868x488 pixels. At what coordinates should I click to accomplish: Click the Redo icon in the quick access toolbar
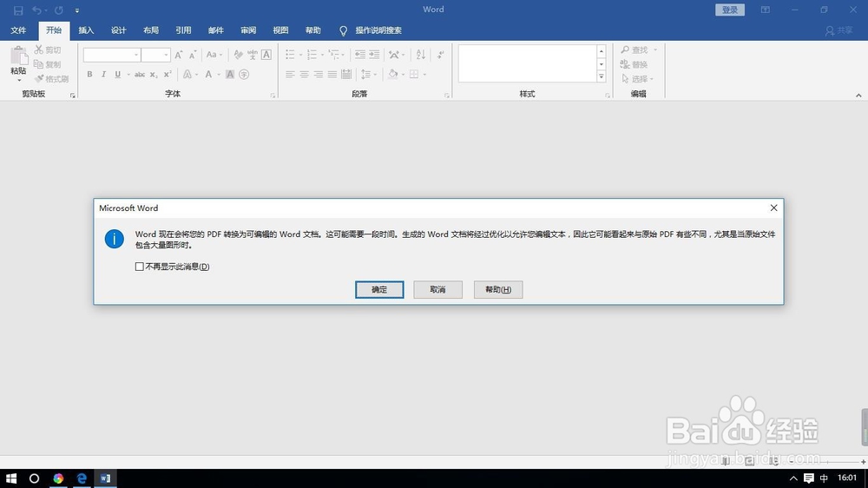pyautogui.click(x=59, y=10)
